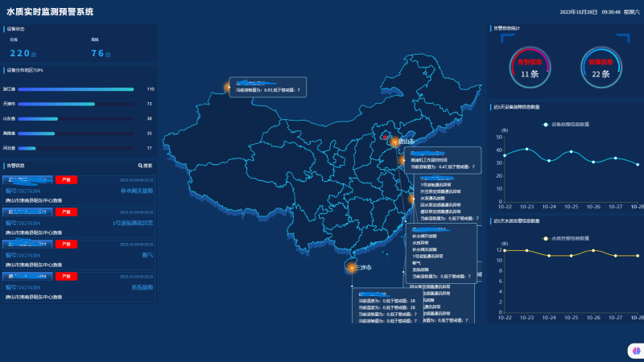Select the Zhejiang province progress bar
Image resolution: width=644 pixels, height=362 pixels.
76,89
